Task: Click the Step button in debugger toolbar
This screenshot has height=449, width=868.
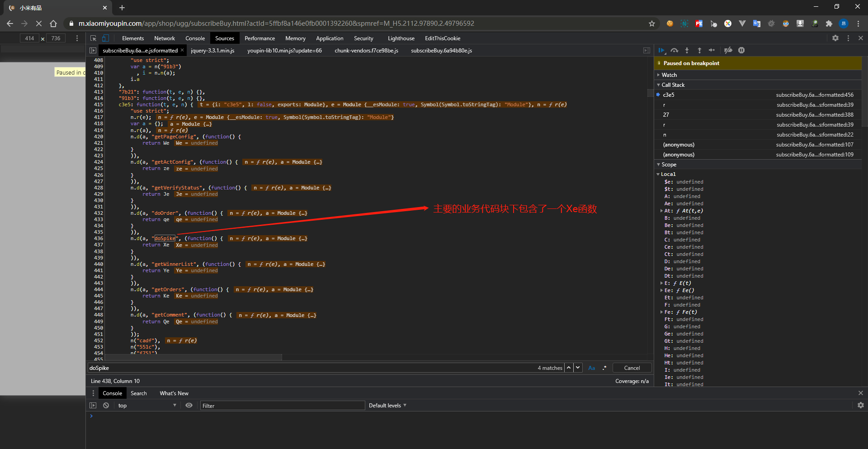Action: tap(712, 50)
